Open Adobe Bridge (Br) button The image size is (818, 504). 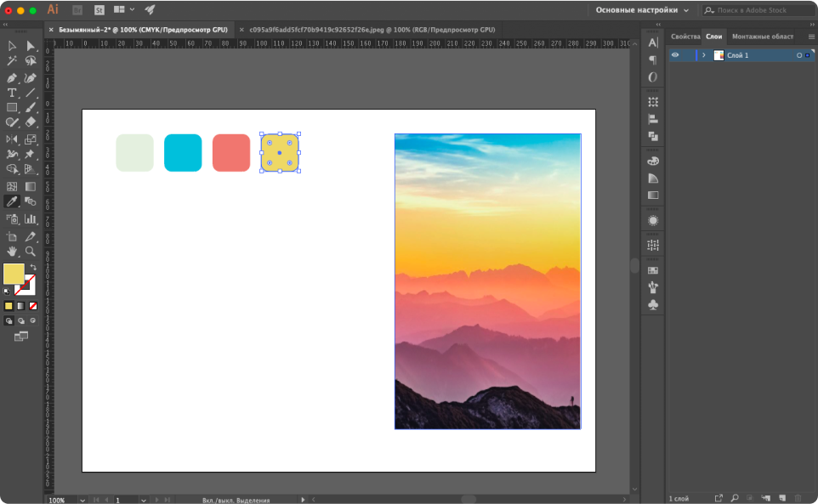[77, 10]
